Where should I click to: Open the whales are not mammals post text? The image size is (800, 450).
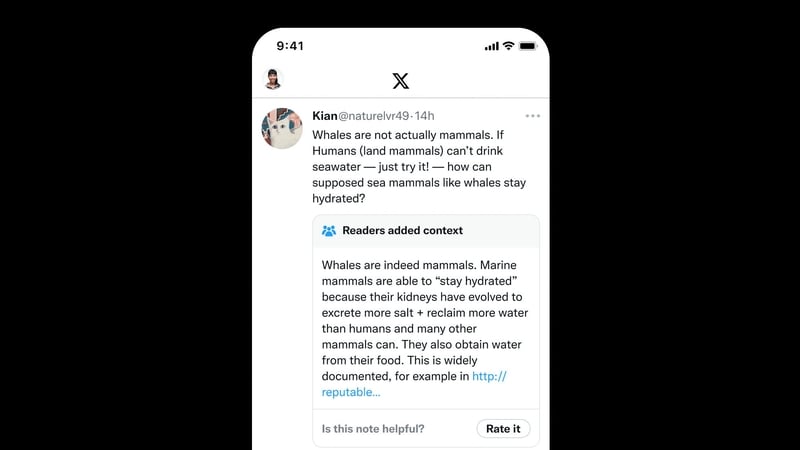tap(419, 166)
